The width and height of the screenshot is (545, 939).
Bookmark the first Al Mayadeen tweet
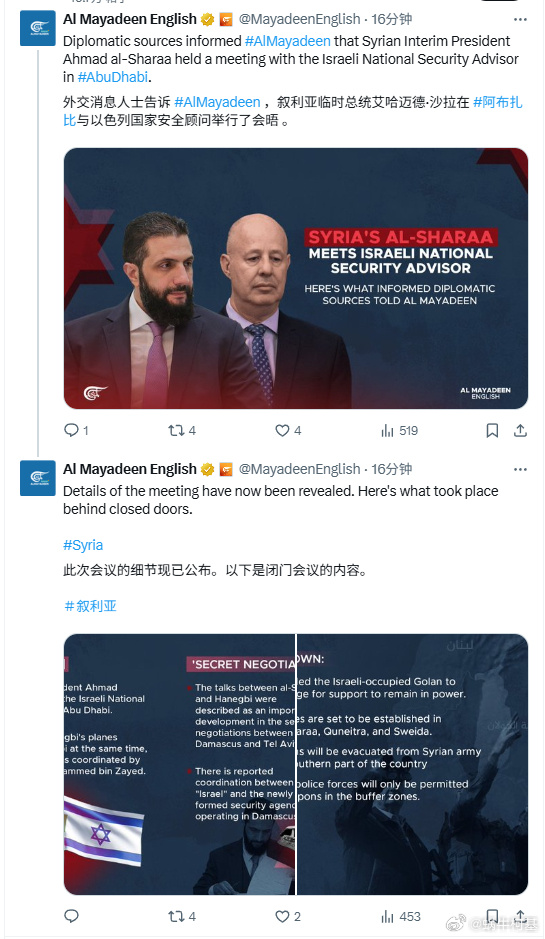click(x=492, y=430)
